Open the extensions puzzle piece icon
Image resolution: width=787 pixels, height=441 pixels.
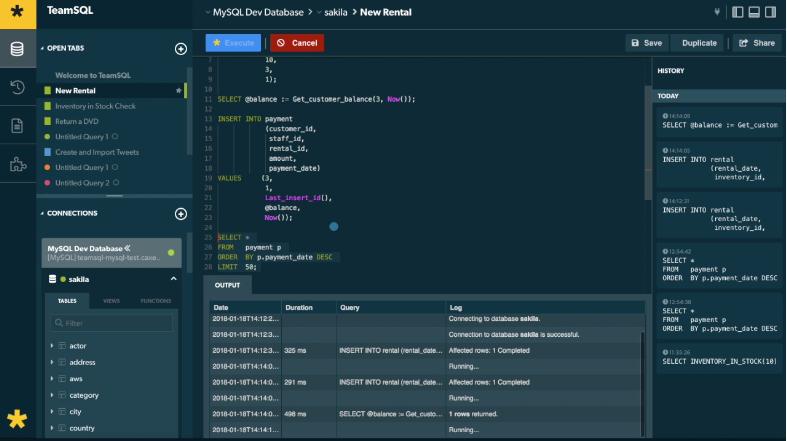[17, 165]
